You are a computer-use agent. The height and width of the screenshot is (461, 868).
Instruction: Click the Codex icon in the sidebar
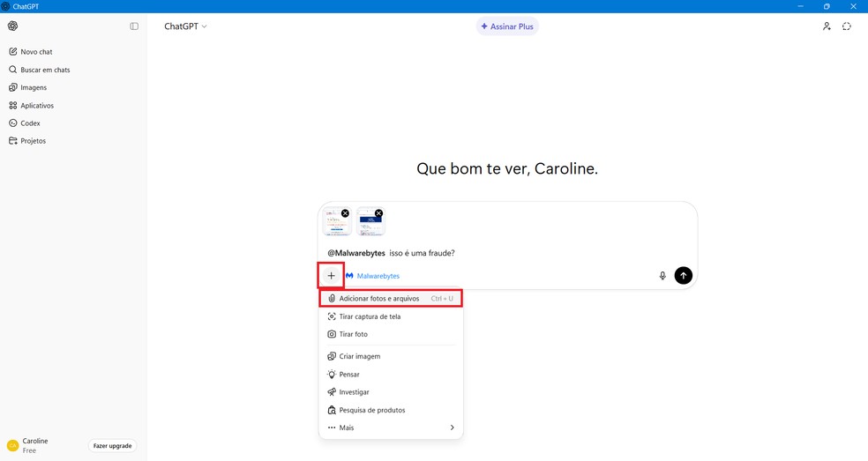click(12, 123)
